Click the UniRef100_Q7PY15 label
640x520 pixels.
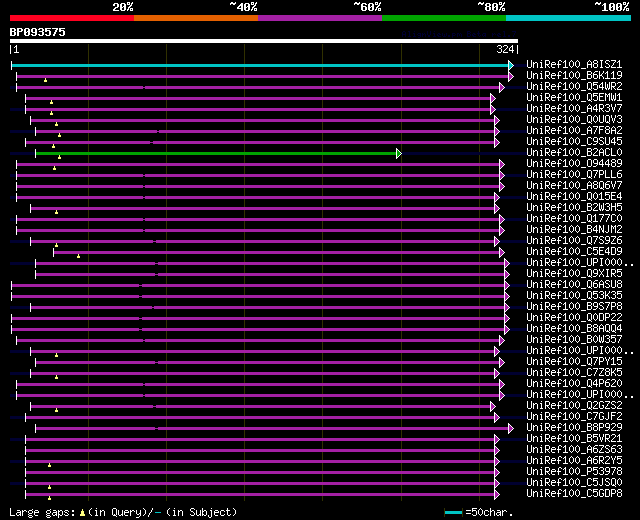point(574,361)
